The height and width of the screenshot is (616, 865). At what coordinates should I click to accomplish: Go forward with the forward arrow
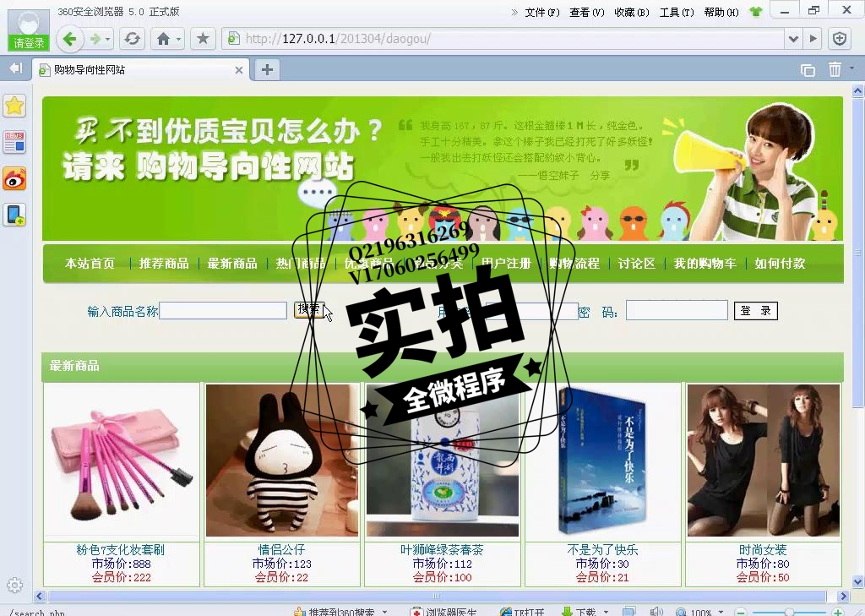tap(95, 39)
